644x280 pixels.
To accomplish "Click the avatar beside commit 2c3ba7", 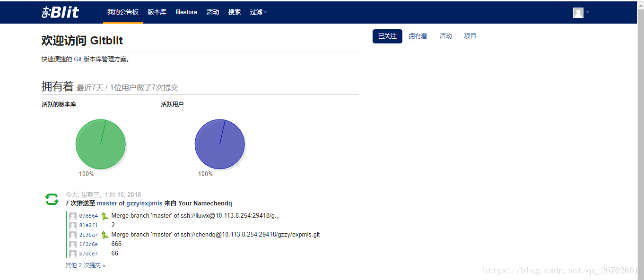I will pos(73,235).
